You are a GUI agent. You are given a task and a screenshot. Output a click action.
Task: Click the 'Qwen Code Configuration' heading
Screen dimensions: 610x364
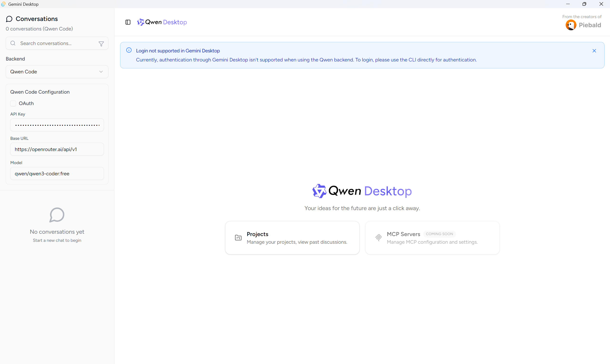coord(40,92)
